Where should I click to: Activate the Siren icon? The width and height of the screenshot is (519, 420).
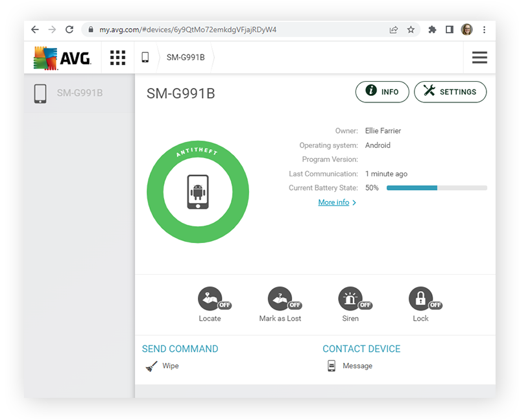pyautogui.click(x=350, y=299)
